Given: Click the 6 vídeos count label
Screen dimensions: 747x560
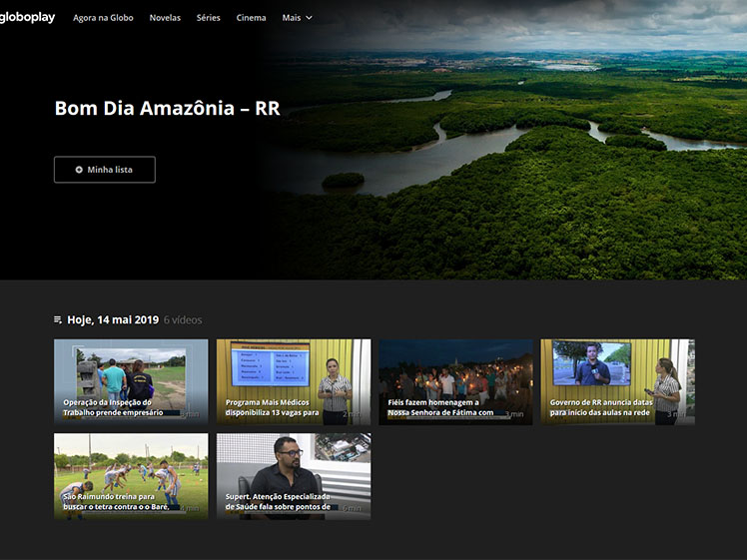Looking at the screenshot, I should click(x=183, y=320).
